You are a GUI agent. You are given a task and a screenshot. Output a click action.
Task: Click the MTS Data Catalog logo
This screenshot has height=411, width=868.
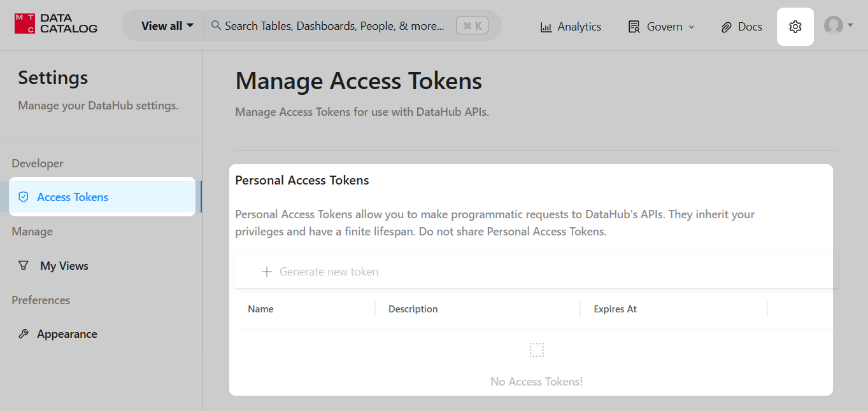[56, 24]
